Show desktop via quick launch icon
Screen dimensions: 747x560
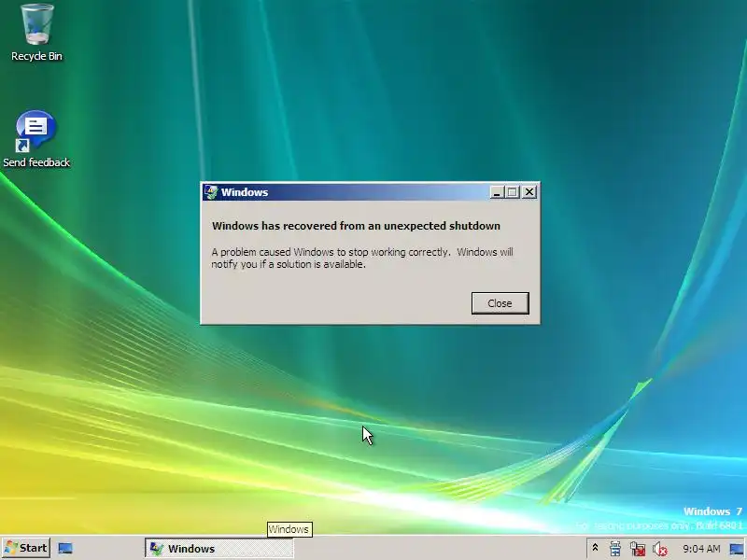(x=65, y=549)
